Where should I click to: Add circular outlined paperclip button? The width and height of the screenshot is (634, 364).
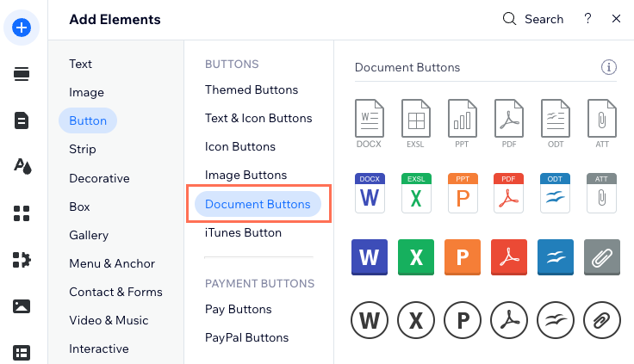(x=601, y=320)
